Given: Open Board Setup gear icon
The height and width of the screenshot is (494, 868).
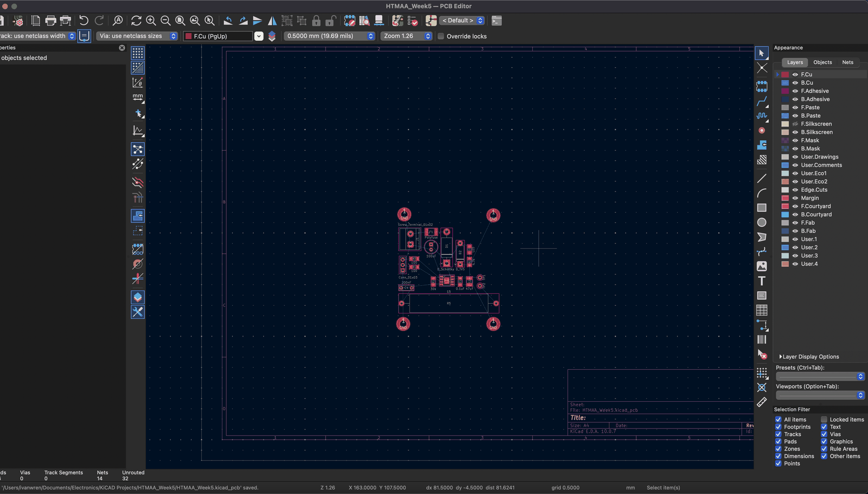Looking at the screenshot, I should tap(18, 21).
